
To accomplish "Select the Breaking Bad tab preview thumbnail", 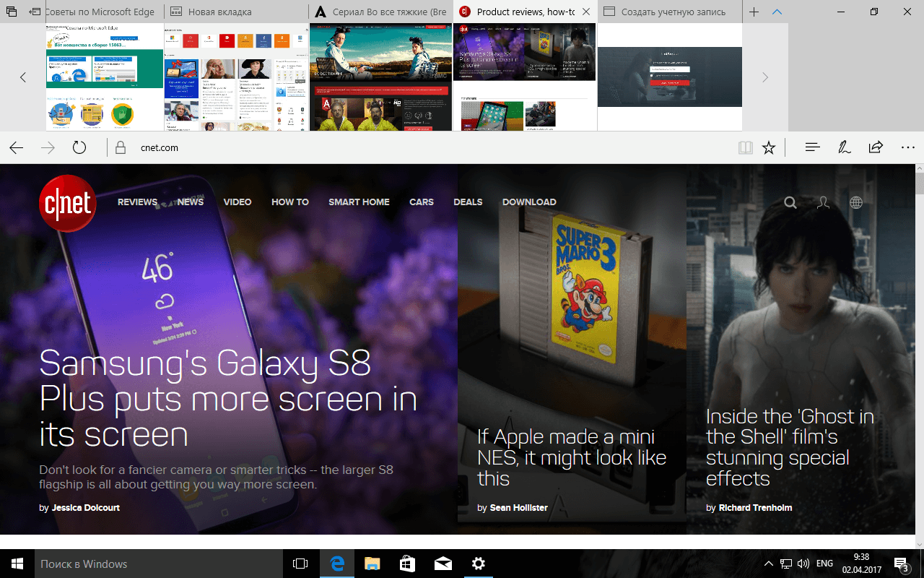I will coord(380,76).
